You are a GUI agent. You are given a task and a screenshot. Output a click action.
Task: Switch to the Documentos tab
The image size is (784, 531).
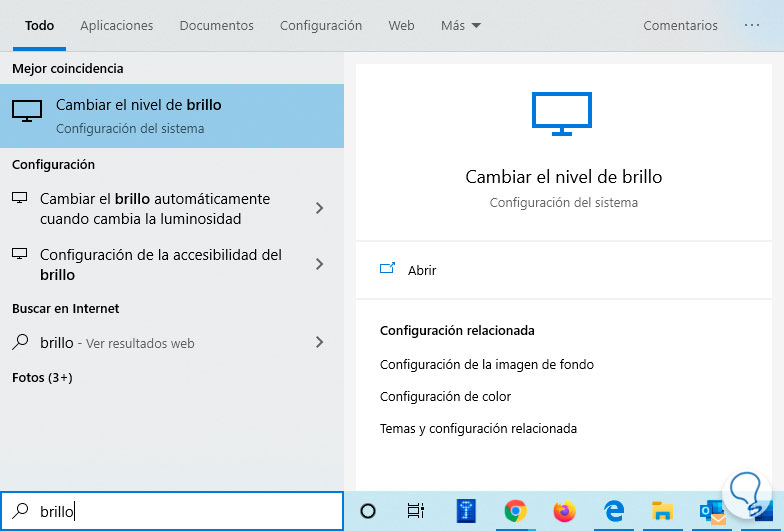click(216, 25)
